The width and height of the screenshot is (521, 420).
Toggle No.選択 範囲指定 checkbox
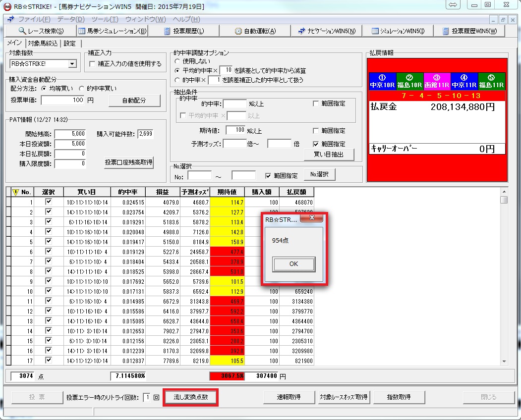click(268, 176)
